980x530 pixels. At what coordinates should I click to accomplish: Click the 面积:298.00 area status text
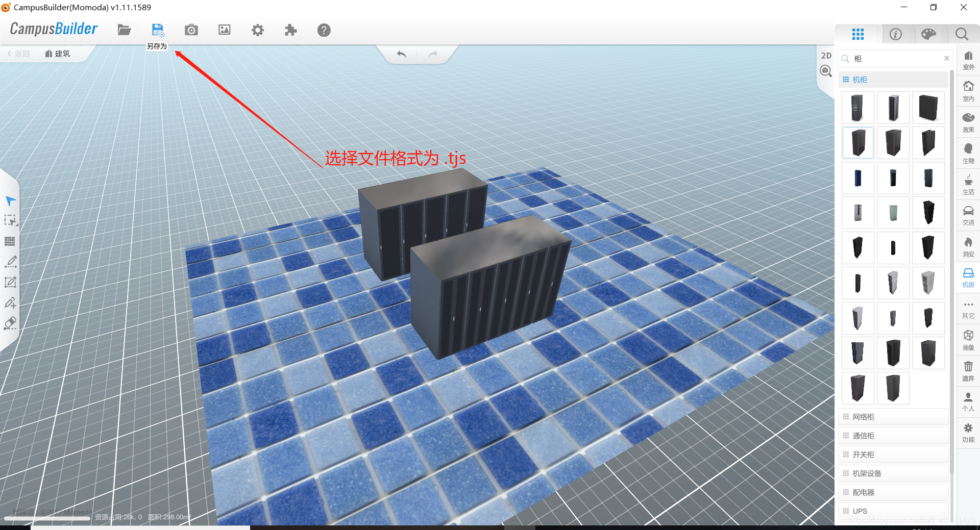click(169, 517)
